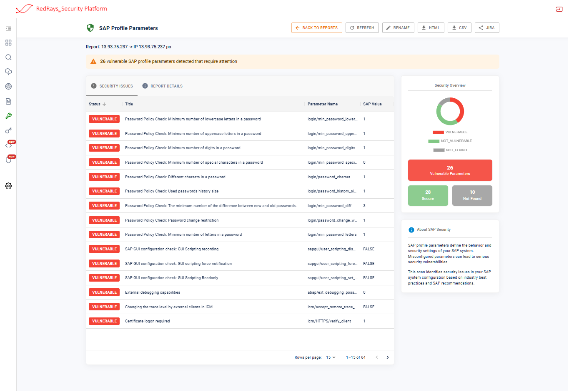Click the info icon in About SAP Security

coord(411,230)
